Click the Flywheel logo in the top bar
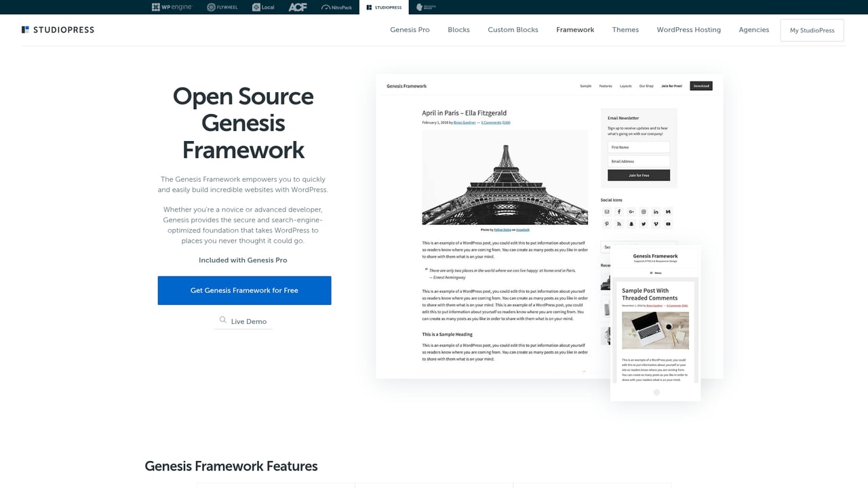 pyautogui.click(x=222, y=7)
